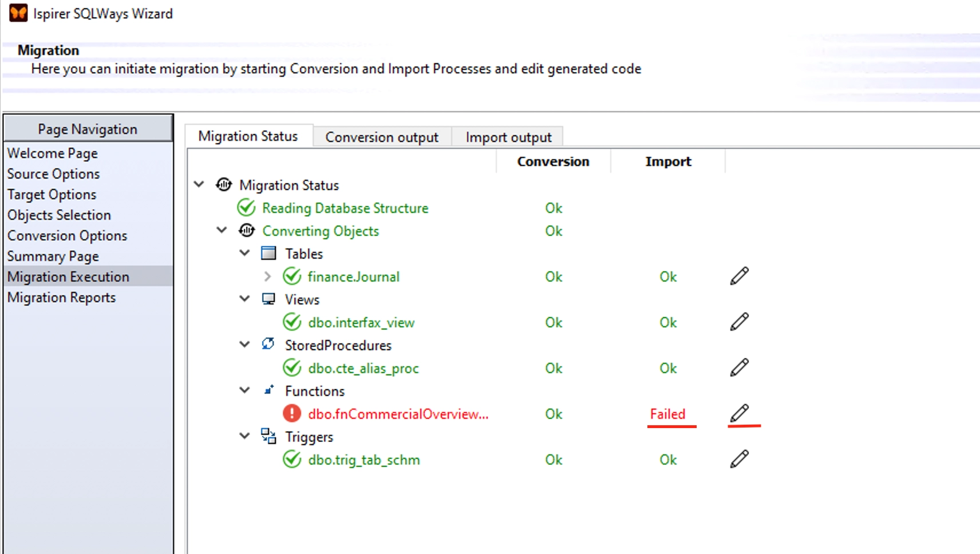Image resolution: width=980 pixels, height=554 pixels.
Task: Click Import Ok status for dbo.cte_alias_proc
Action: 668,368
